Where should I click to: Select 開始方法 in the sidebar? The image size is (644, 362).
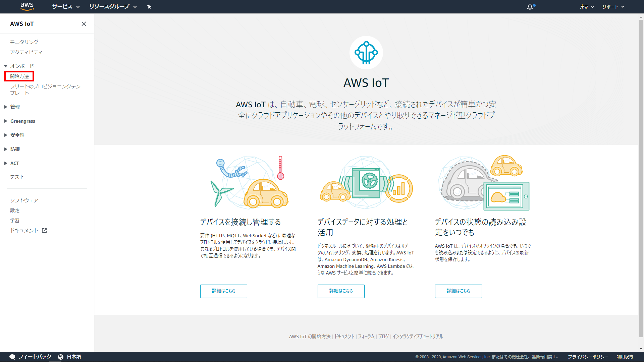tap(19, 76)
